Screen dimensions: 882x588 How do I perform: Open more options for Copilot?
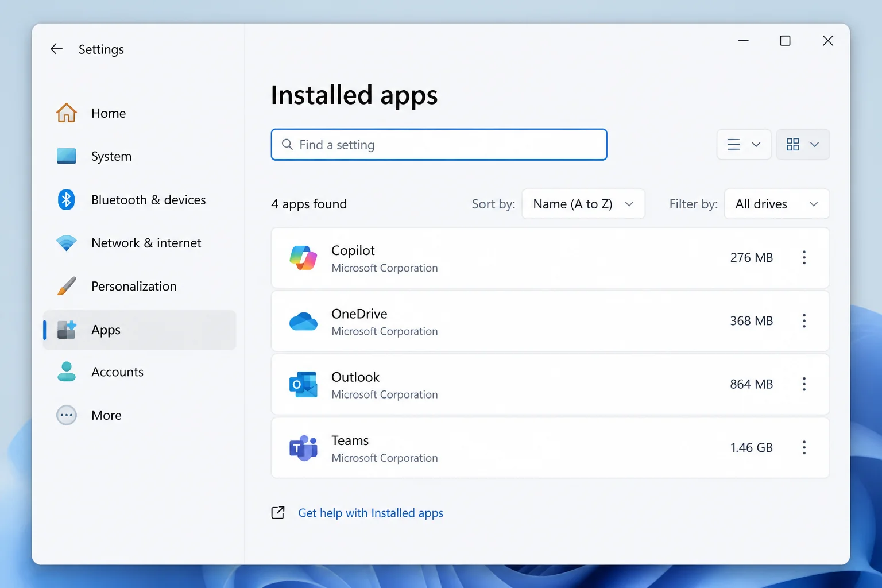(804, 257)
